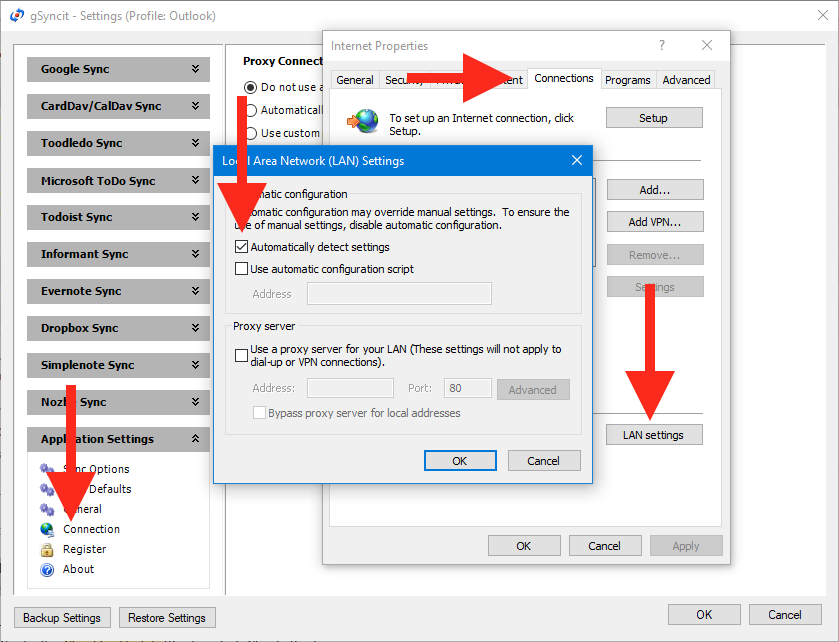Click the Add VPN... button
This screenshot has width=839, height=642.
[x=654, y=222]
